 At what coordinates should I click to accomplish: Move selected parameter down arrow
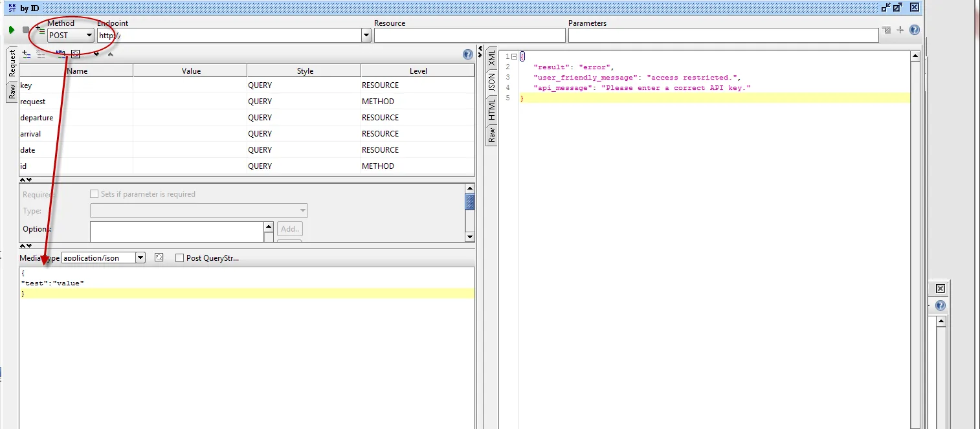coord(96,54)
